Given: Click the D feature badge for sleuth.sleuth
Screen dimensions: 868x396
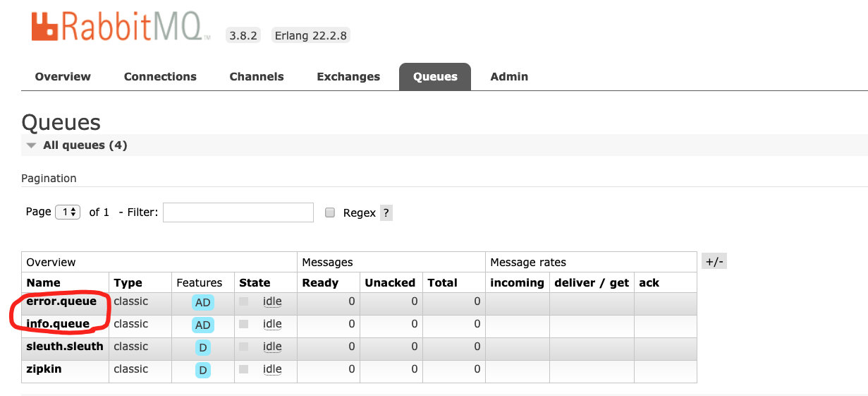Looking at the screenshot, I should coord(202,347).
